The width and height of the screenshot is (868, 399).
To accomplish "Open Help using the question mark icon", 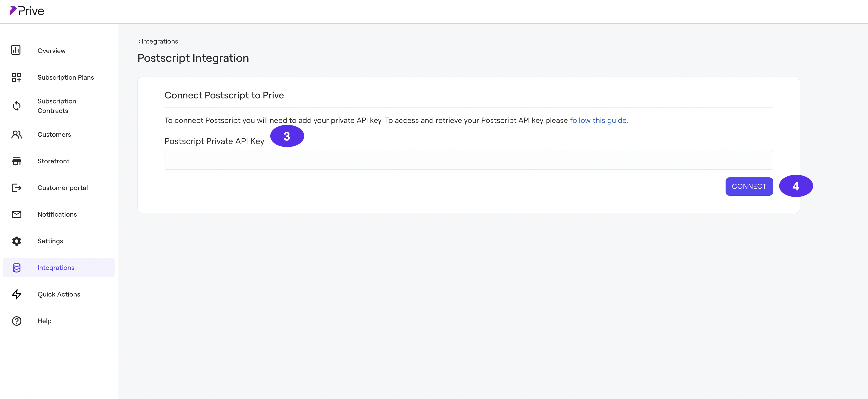I will [x=16, y=321].
